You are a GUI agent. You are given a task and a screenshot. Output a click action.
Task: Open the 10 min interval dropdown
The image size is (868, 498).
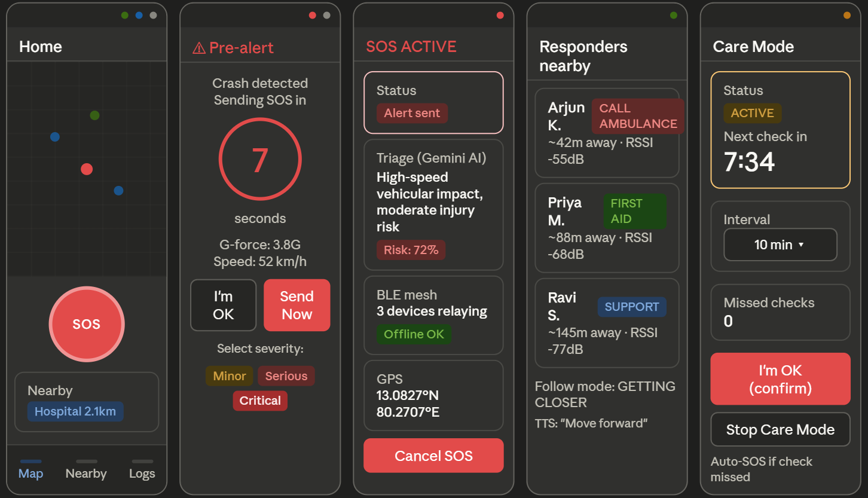781,245
